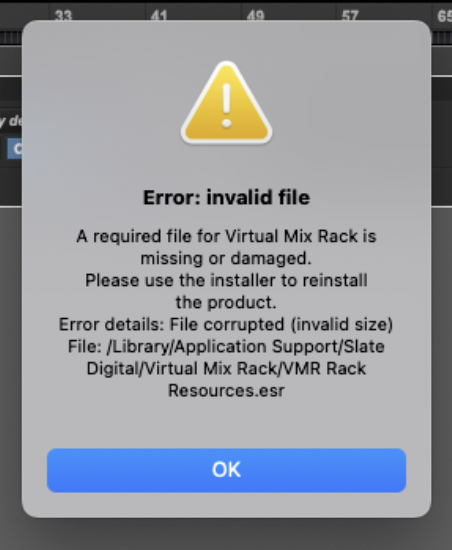Click the OK button to dismiss the error
Screen dimensions: 452x550
click(226, 470)
